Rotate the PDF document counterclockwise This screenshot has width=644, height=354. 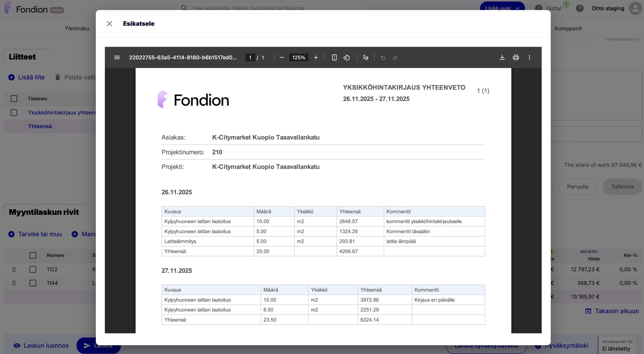point(346,57)
